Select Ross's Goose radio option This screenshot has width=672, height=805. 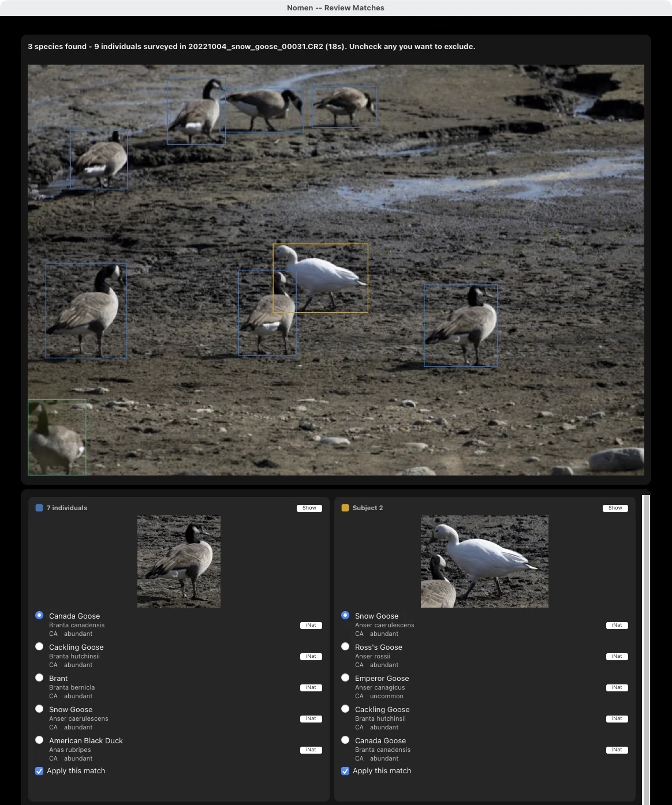pyautogui.click(x=345, y=646)
